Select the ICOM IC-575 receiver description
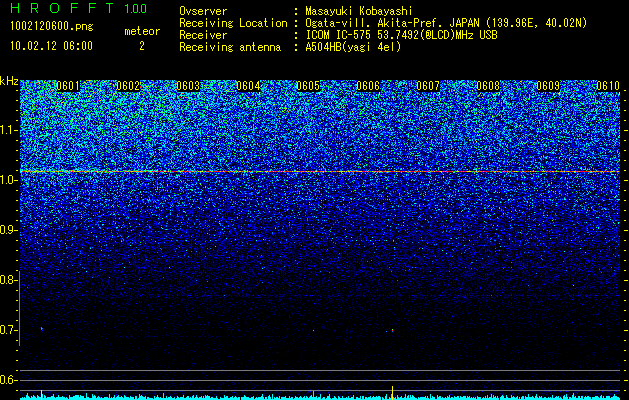The image size is (629, 400). pyautogui.click(x=401, y=35)
